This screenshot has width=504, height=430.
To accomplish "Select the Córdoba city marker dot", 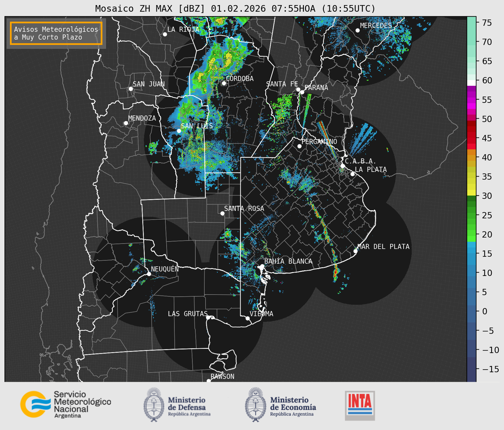I will click(x=224, y=83).
